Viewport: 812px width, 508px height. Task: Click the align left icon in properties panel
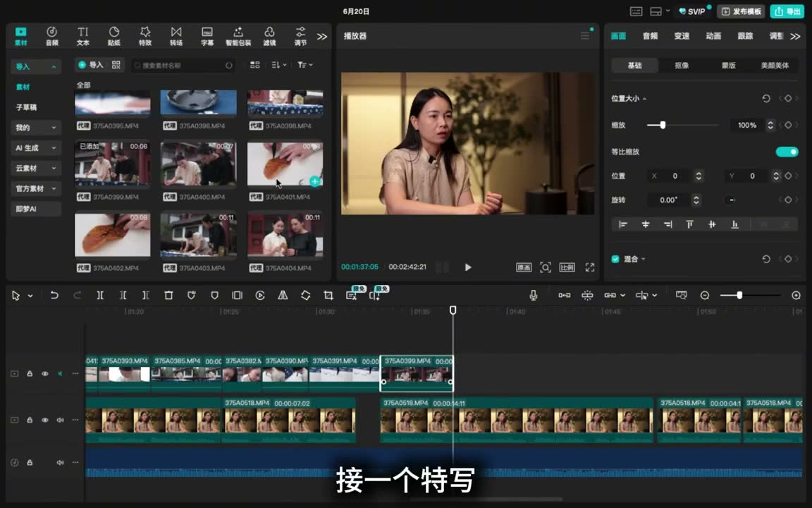623,224
